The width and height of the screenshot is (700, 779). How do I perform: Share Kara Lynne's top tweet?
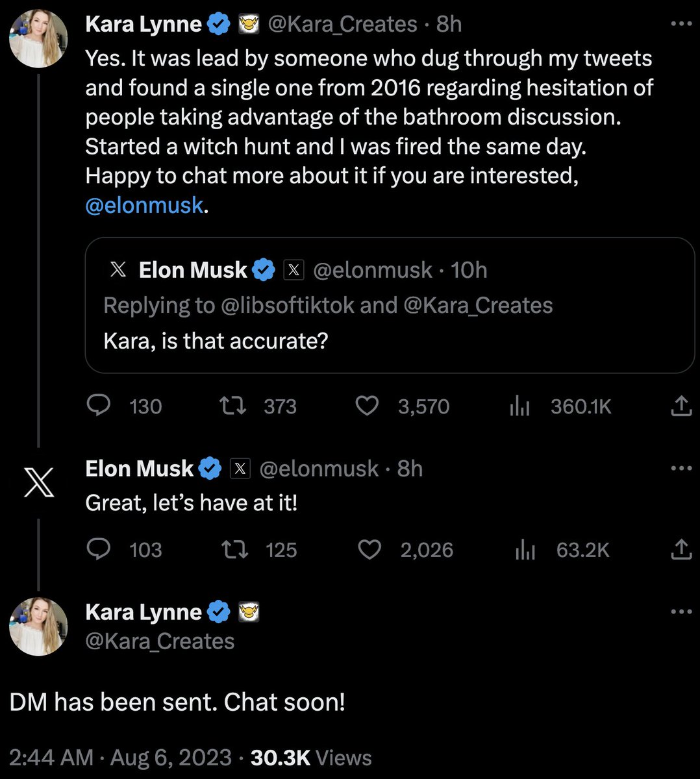coord(681,406)
